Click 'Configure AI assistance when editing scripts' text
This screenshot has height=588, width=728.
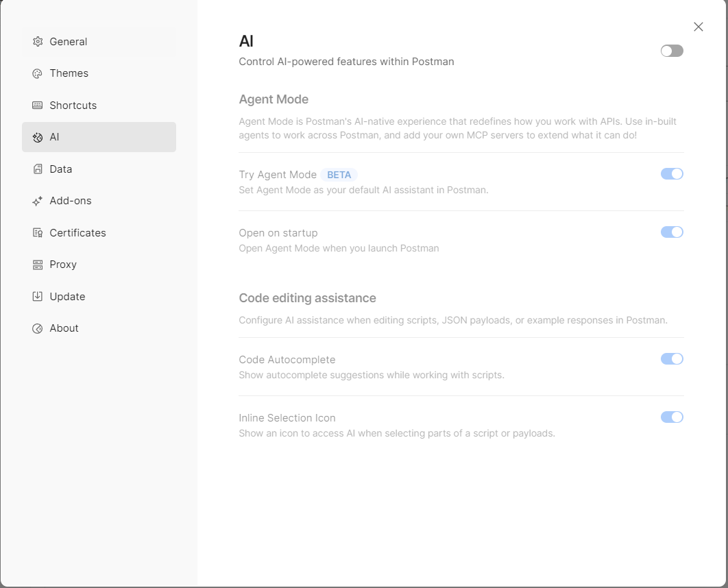point(453,320)
